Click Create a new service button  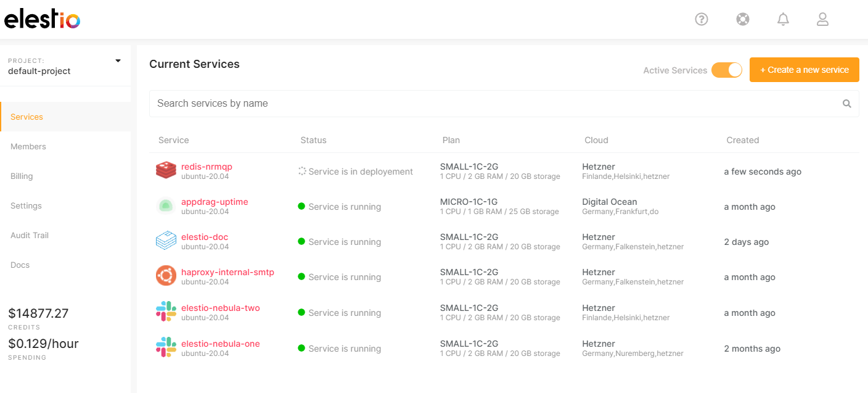pos(804,70)
